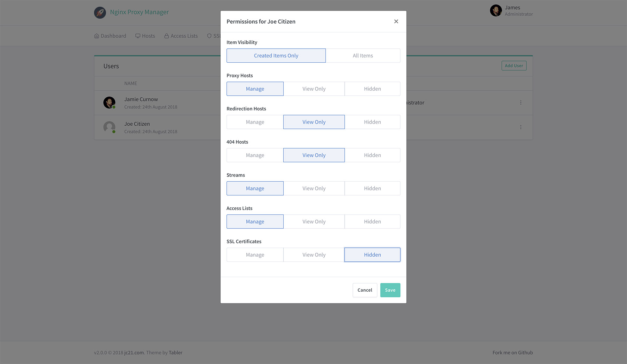Click the Add User button
The image size is (627, 364).
pyautogui.click(x=514, y=65)
